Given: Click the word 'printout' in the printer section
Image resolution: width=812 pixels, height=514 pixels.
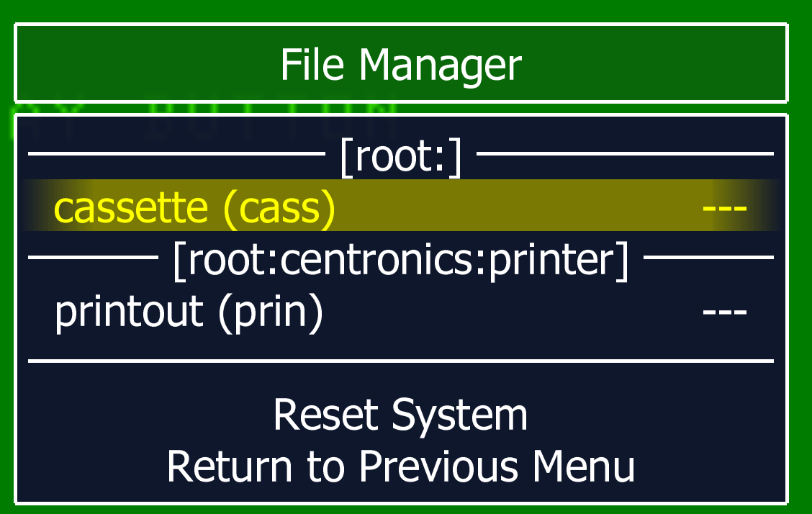Looking at the screenshot, I should [x=128, y=312].
